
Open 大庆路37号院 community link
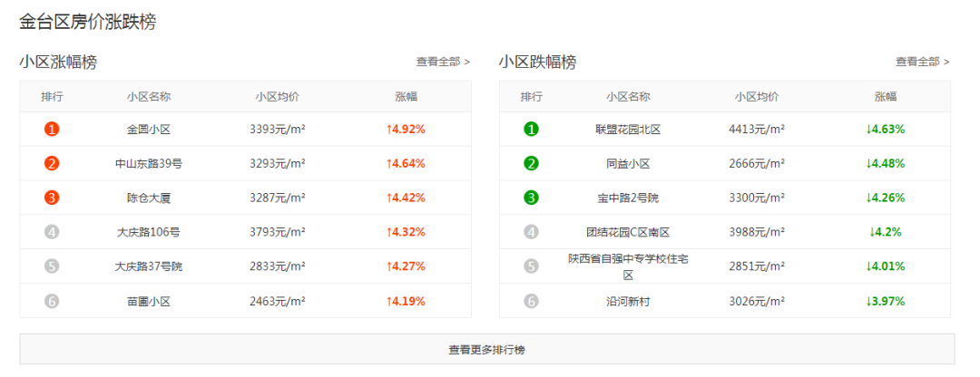(x=149, y=266)
